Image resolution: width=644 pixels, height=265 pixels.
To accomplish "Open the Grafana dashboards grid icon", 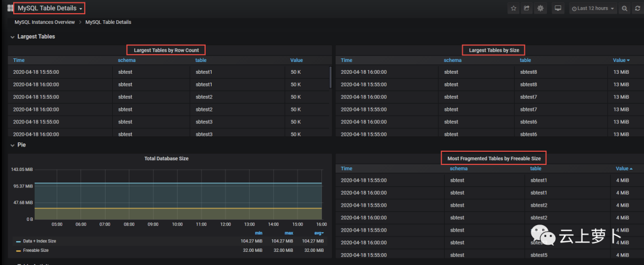I will (x=10, y=8).
